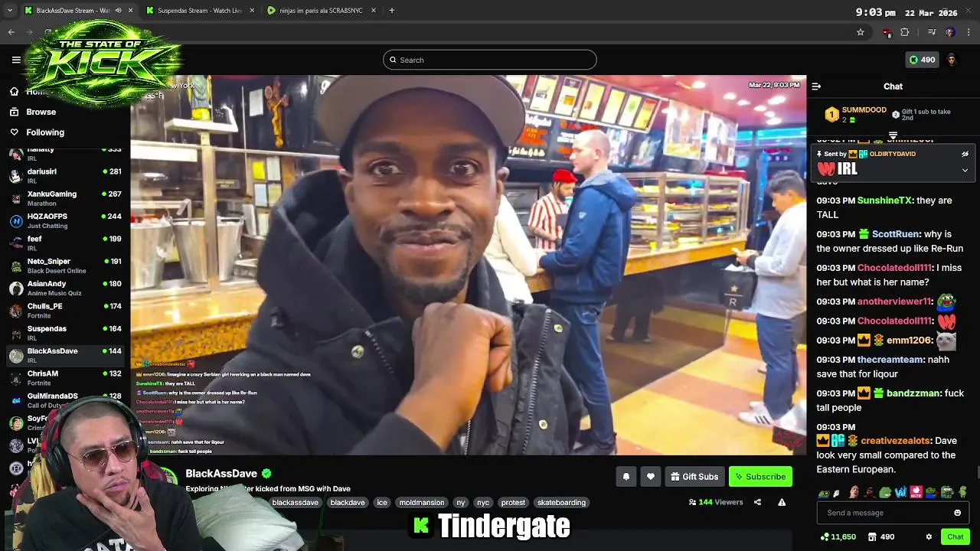Click BlackAssDave channel name under video
Screen dimensions: 980x551
221,474
